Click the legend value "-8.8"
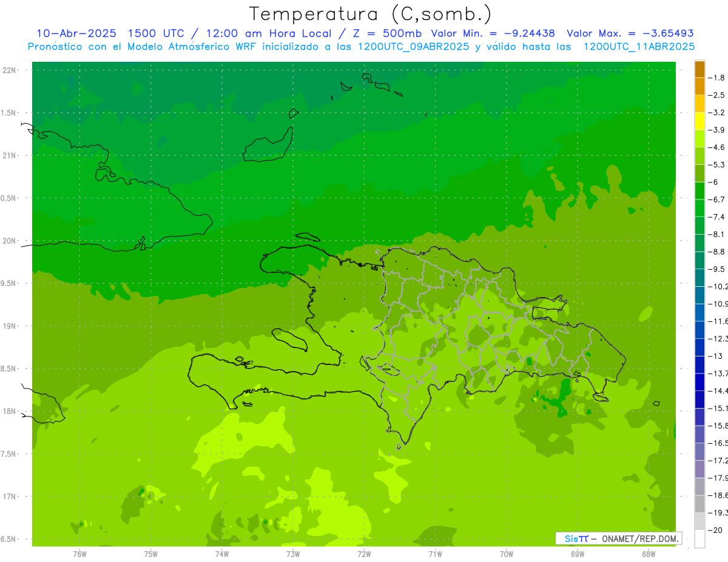 [718, 252]
